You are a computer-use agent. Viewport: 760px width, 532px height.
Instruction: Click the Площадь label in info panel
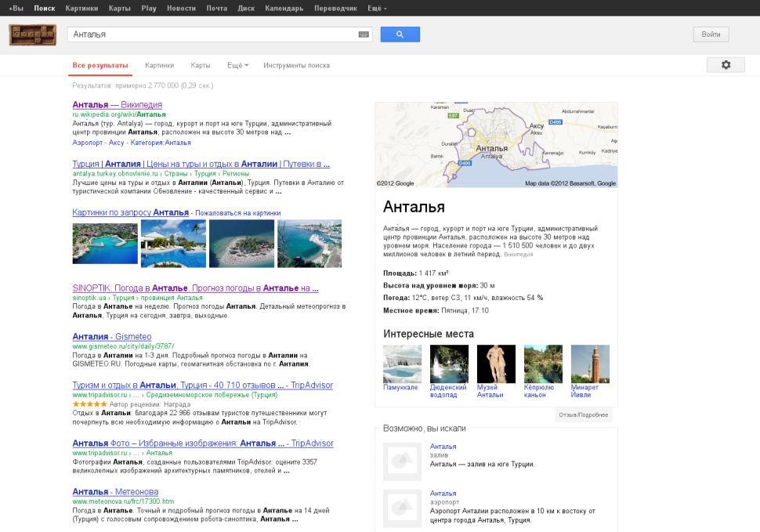pyautogui.click(x=400, y=273)
